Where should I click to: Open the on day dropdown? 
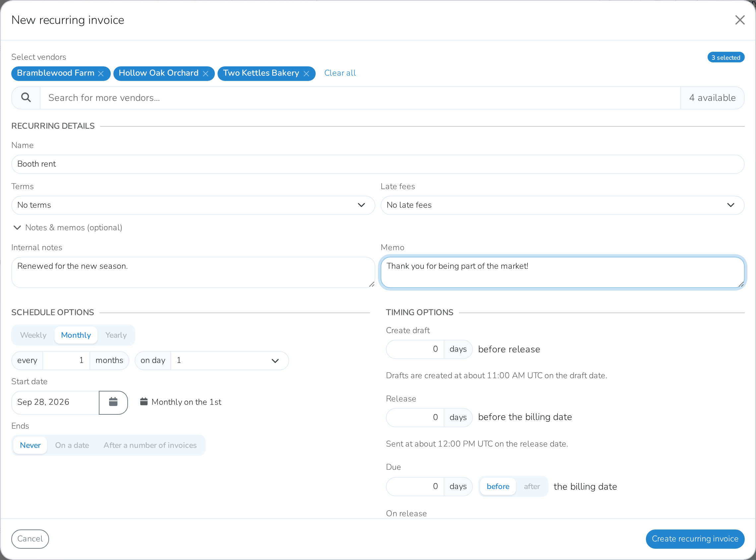229,360
